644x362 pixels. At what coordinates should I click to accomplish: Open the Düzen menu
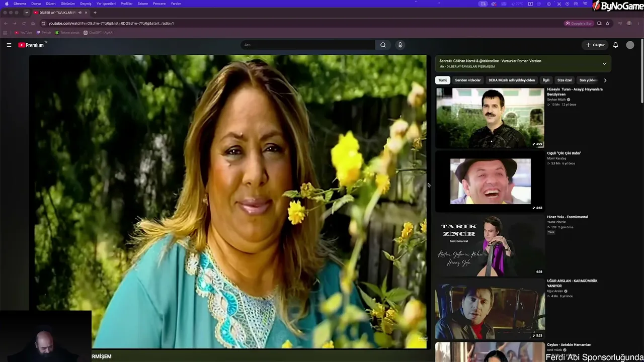point(51,4)
